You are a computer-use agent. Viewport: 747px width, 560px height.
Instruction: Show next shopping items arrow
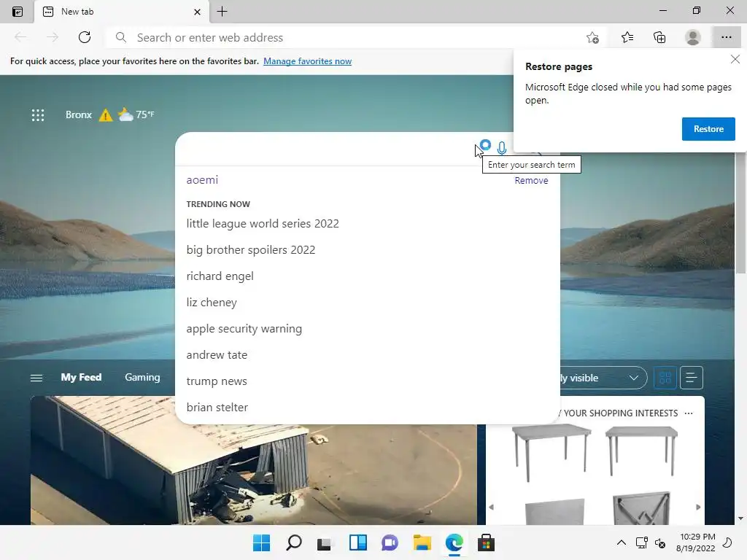click(698, 507)
